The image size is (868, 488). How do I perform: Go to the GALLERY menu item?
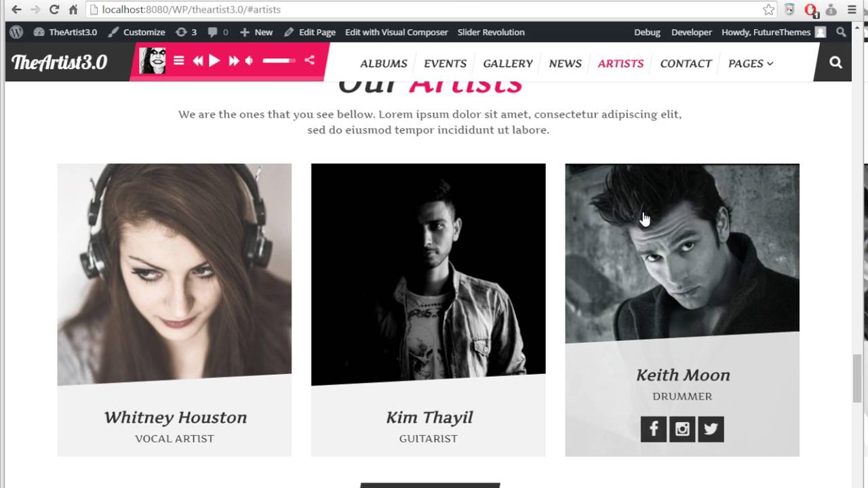click(x=508, y=63)
